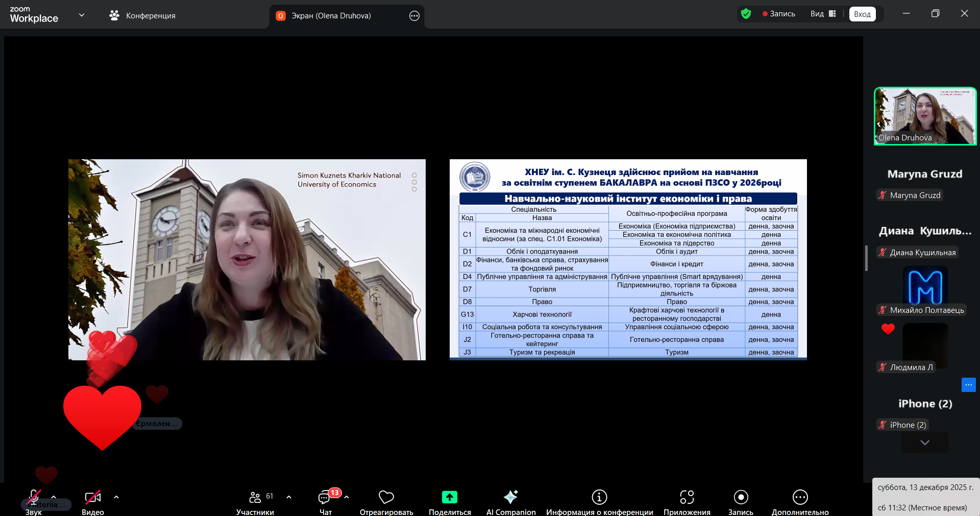Click the green Share screen icon

pyautogui.click(x=449, y=497)
